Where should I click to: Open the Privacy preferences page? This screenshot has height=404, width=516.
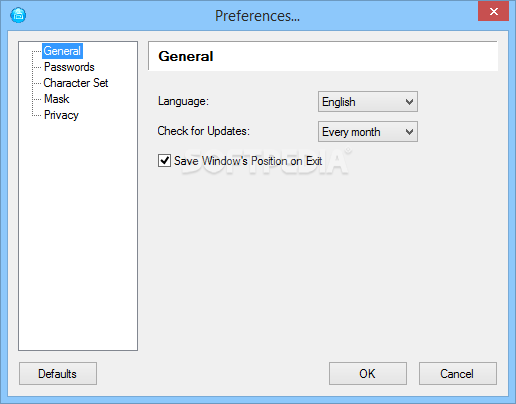pos(61,115)
